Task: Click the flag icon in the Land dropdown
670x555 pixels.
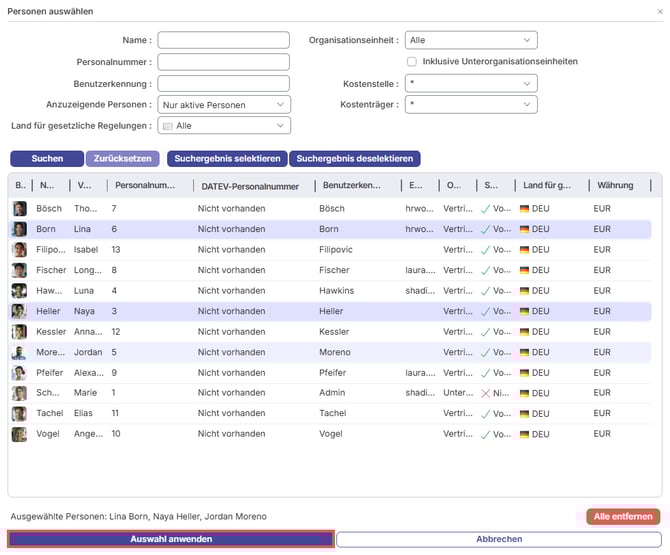Action: (x=167, y=126)
